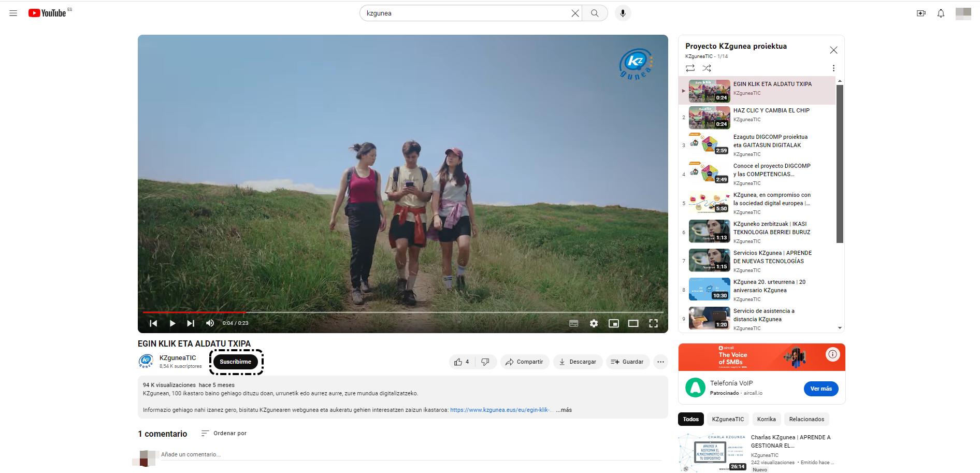Image resolution: width=980 pixels, height=473 pixels.
Task: Switch to the miniplayer
Action: 614,323
